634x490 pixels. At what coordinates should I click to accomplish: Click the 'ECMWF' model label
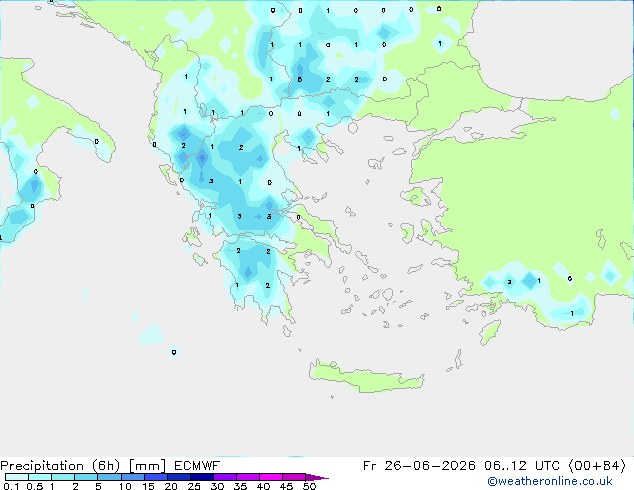coord(197,466)
